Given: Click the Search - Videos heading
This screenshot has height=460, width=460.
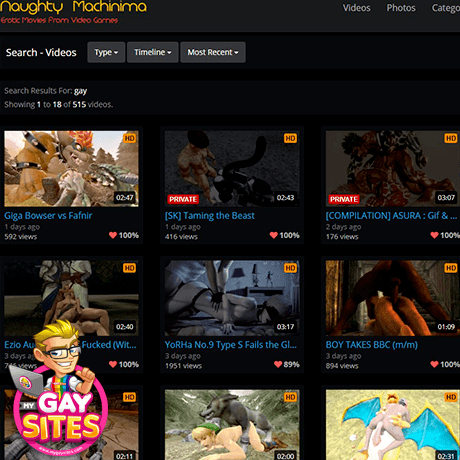Looking at the screenshot, I should (41, 52).
